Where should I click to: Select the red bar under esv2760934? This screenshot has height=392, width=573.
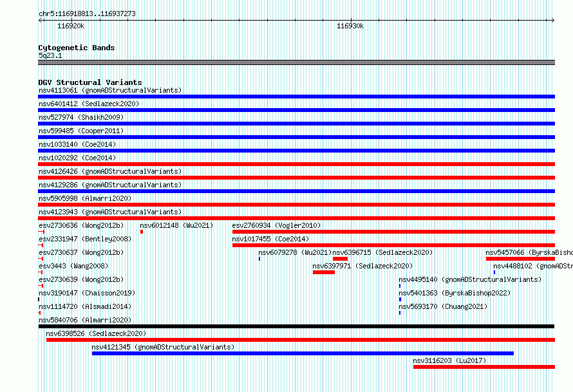(x=393, y=232)
